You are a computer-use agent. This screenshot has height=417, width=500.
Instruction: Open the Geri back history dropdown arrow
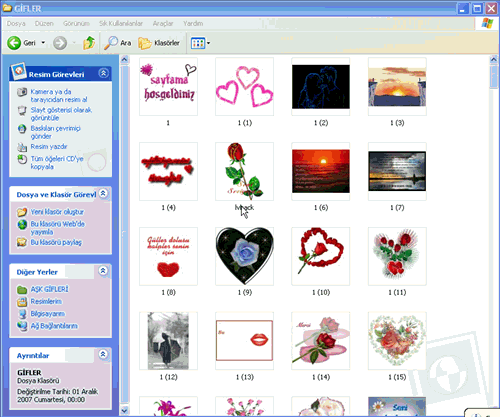[43, 43]
